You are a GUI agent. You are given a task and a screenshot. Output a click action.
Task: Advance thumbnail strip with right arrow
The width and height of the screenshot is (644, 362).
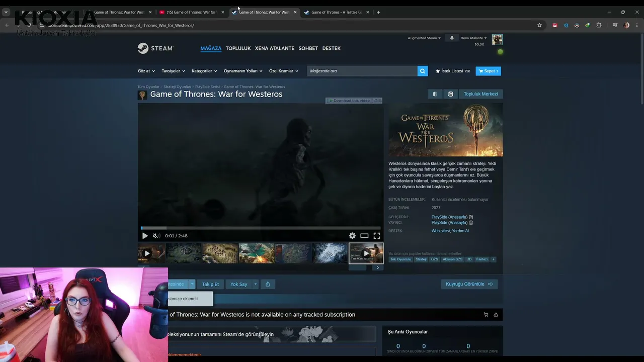378,268
